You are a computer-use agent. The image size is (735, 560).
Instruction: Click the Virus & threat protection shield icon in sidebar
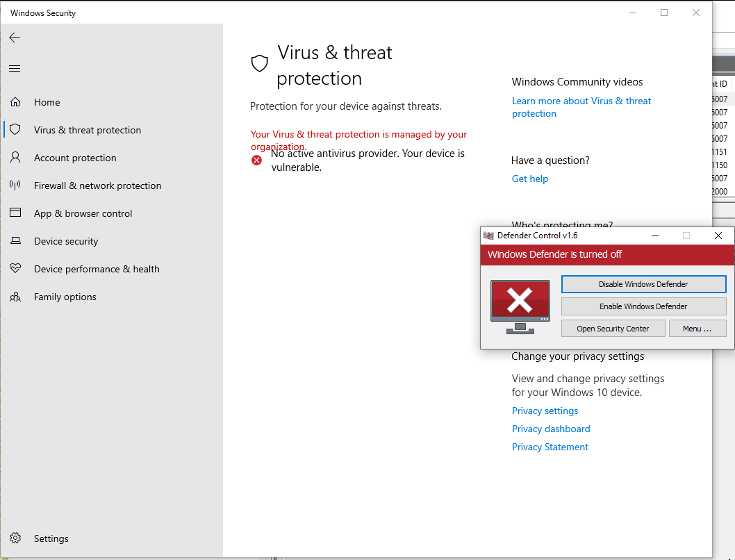[15, 129]
